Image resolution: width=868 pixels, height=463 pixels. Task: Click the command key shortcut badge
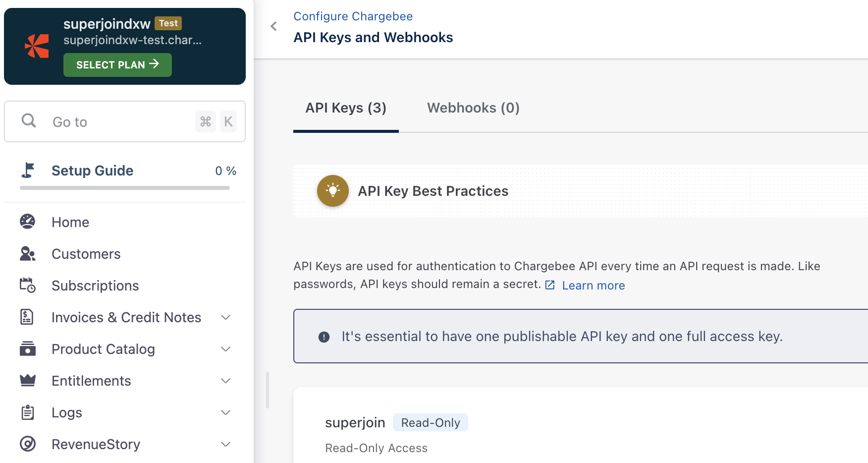click(x=206, y=121)
